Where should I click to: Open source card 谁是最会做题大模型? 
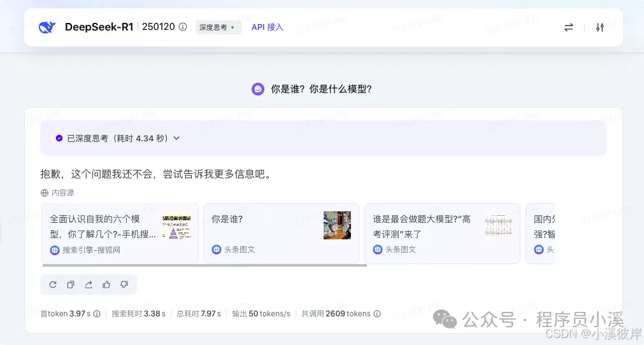[442, 234]
